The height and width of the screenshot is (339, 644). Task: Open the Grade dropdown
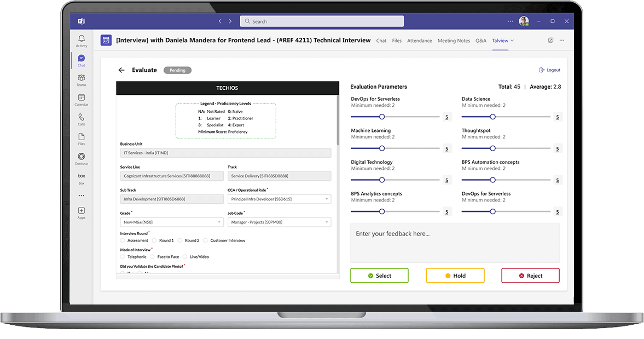click(x=171, y=222)
